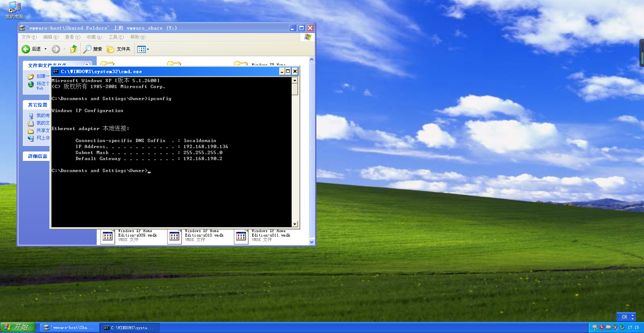This screenshot has height=333, width=644.
Task: Click the grey Forward arrow in Explorer
Action: [56, 49]
